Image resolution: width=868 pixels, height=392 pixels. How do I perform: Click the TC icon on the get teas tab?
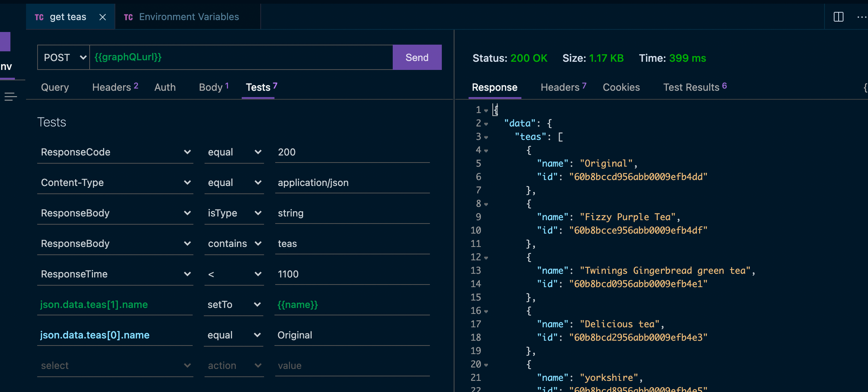pyautogui.click(x=39, y=17)
